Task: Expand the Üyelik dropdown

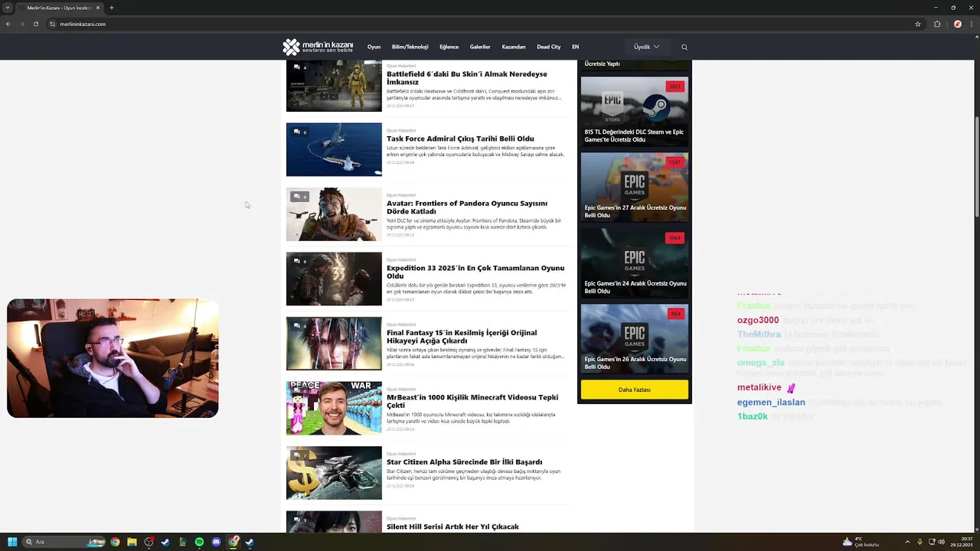Action: coord(647,47)
